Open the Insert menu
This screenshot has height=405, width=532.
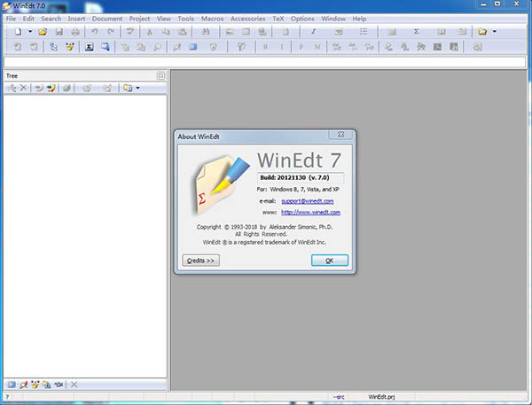point(76,19)
